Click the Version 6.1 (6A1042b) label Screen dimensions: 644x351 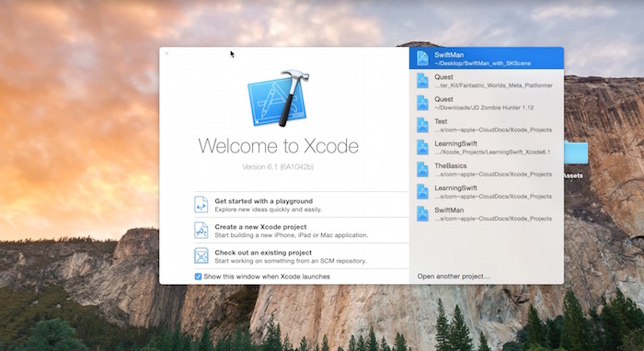point(278,167)
